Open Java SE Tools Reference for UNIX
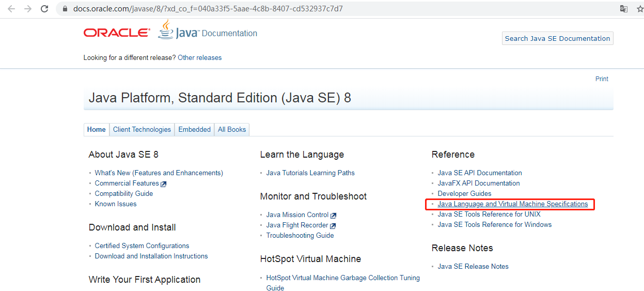 tap(489, 215)
